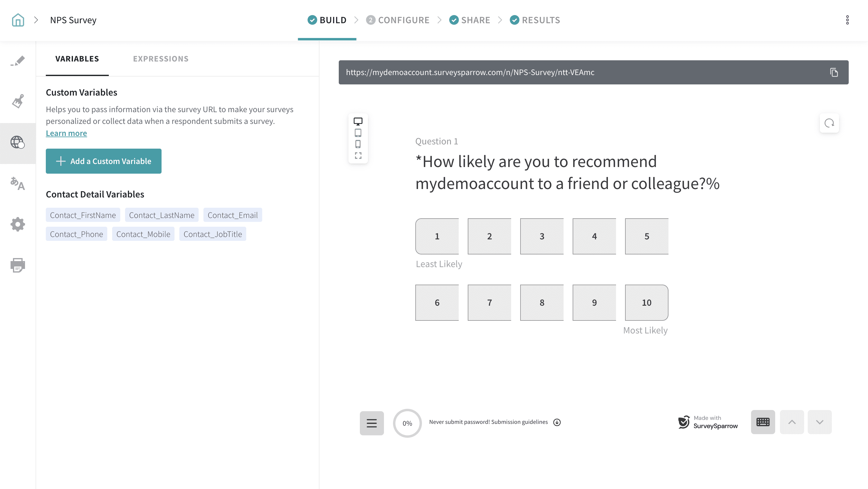Switch preview to desktop view

(x=358, y=121)
